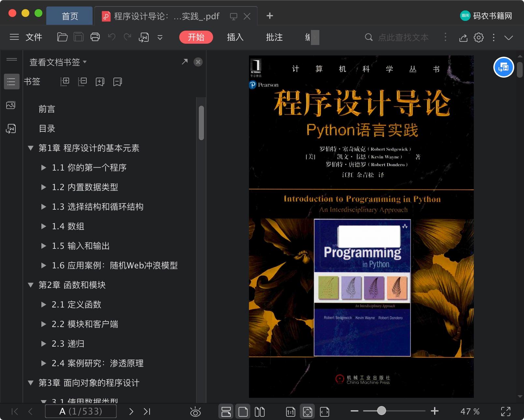Open the file folder icon in toolbar
Screen dimensions: 524x420
click(62, 37)
